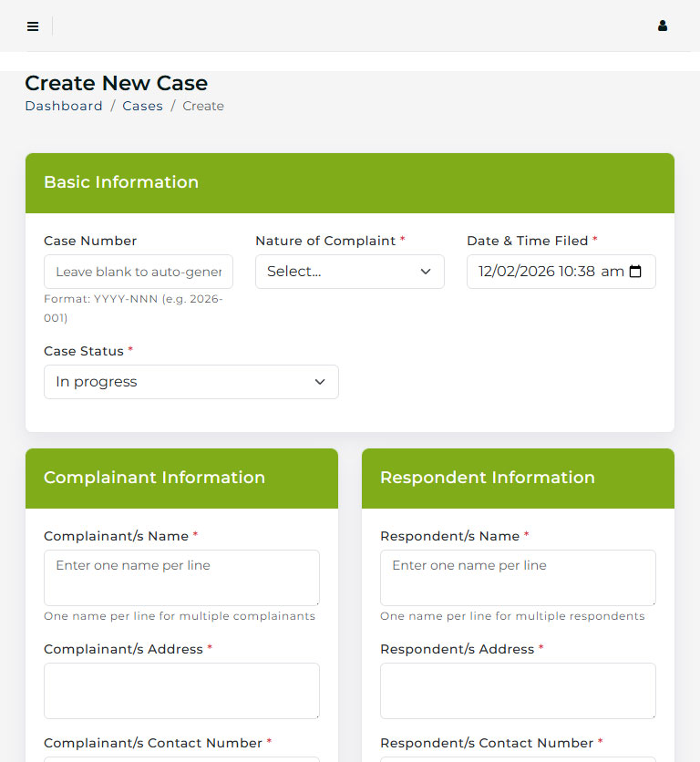
Task: Select the am/pm segment of filed time
Action: pyautogui.click(x=612, y=272)
